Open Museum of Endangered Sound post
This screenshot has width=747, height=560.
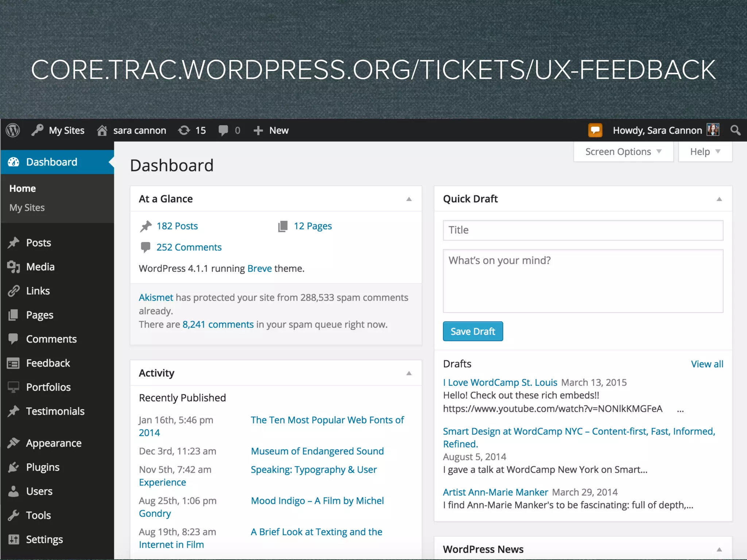pos(317,451)
